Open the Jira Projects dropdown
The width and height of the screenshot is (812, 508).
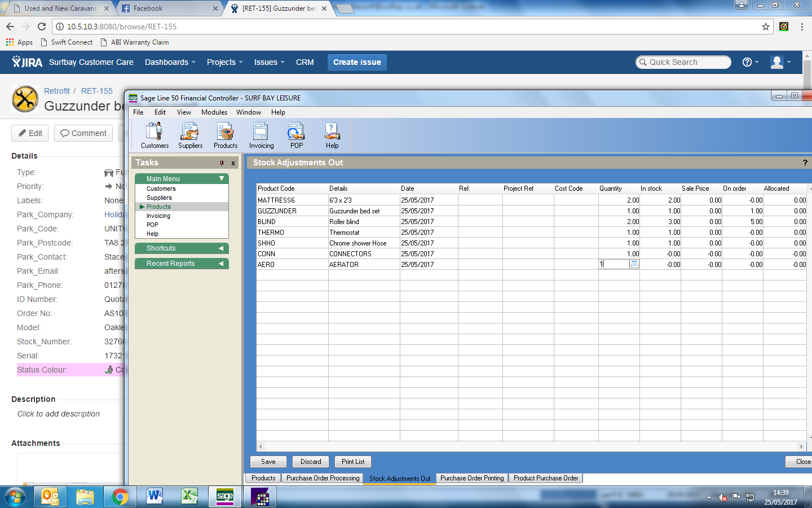click(224, 62)
